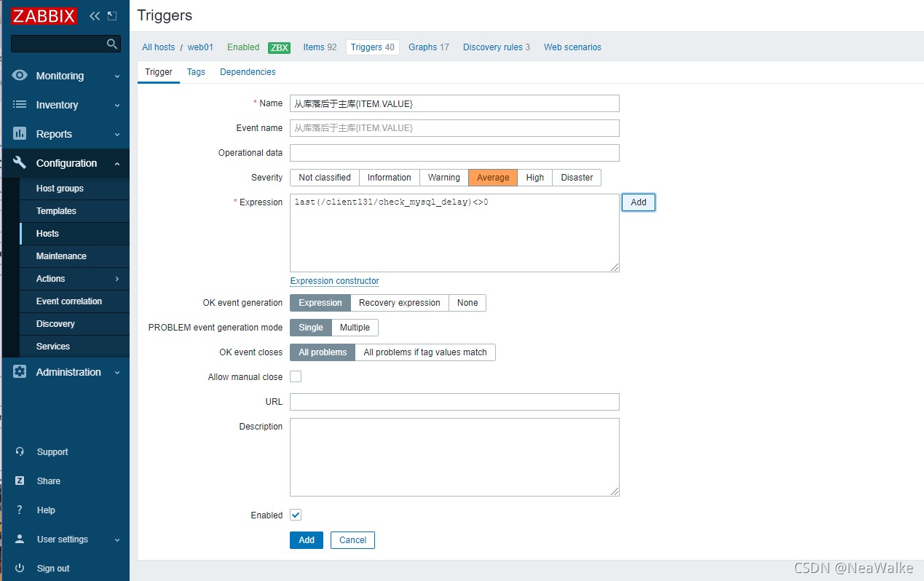924x581 pixels.
Task: Open Maintenance in Configuration menu
Action: click(74, 256)
